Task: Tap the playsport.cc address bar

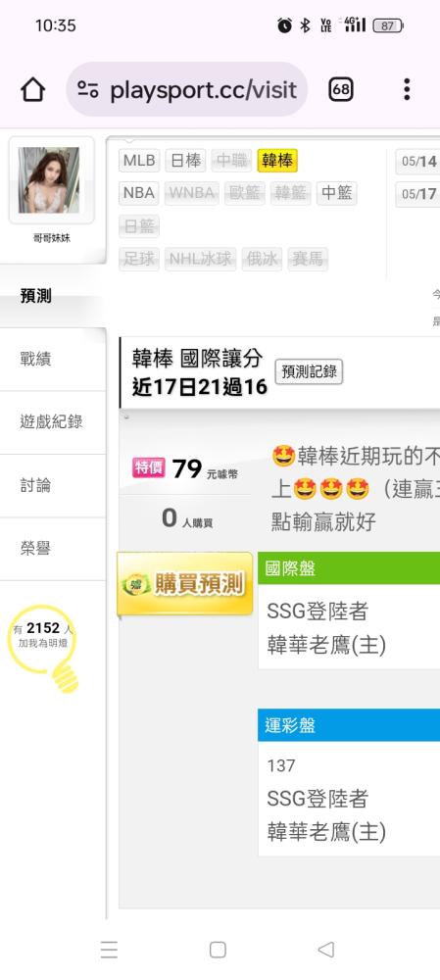Action: point(187,90)
